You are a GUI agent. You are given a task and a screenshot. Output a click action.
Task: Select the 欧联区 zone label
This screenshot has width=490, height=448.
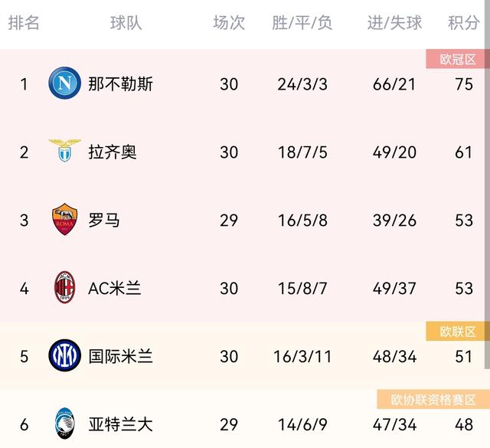click(458, 332)
